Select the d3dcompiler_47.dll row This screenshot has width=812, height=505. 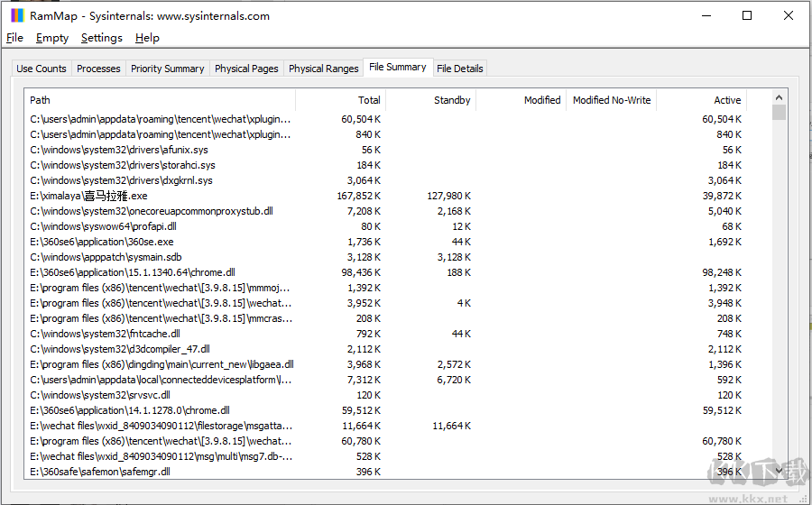[x=386, y=349]
